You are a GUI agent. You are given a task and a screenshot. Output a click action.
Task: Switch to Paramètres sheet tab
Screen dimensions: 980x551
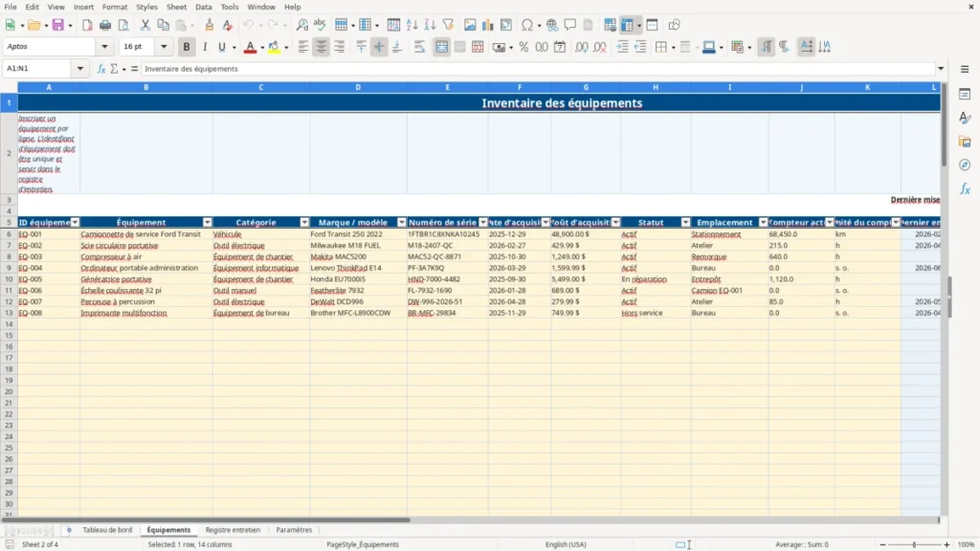[294, 530]
